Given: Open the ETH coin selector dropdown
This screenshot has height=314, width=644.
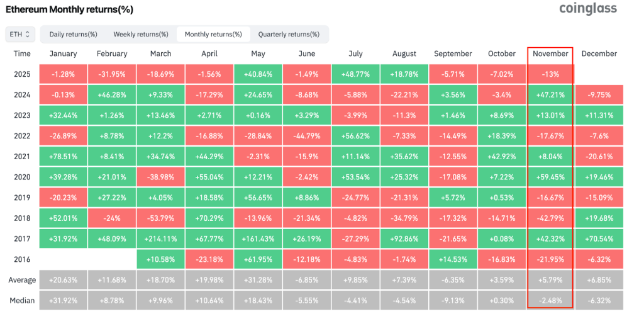Looking at the screenshot, I should pos(18,34).
